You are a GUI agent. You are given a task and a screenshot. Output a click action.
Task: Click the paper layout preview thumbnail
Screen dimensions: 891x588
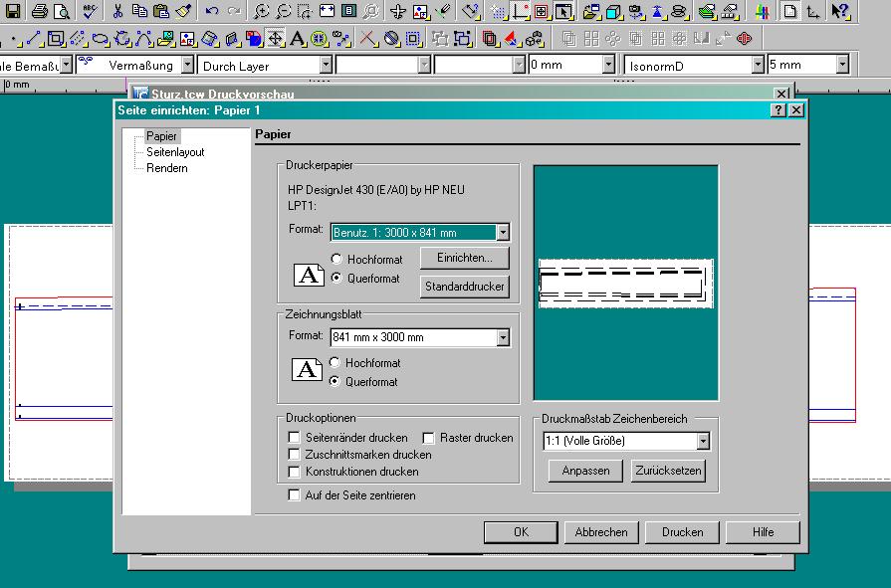(625, 283)
